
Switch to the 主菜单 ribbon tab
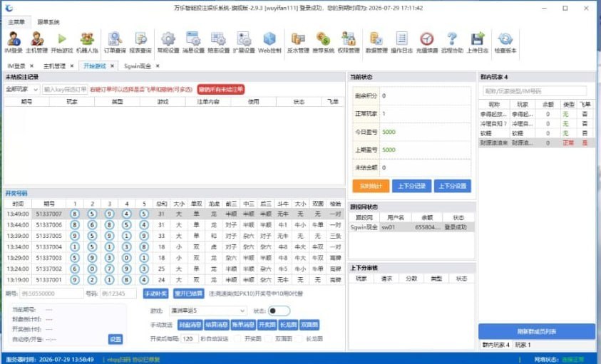(16, 22)
